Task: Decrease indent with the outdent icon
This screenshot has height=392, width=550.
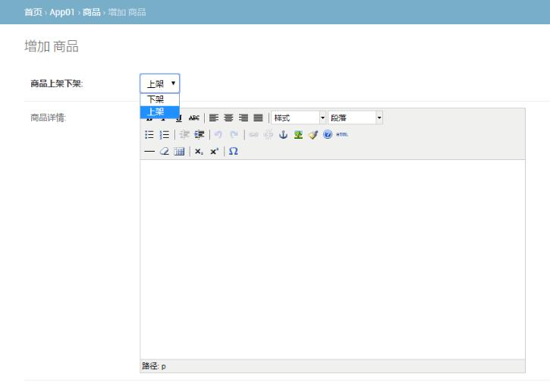Action: (184, 135)
